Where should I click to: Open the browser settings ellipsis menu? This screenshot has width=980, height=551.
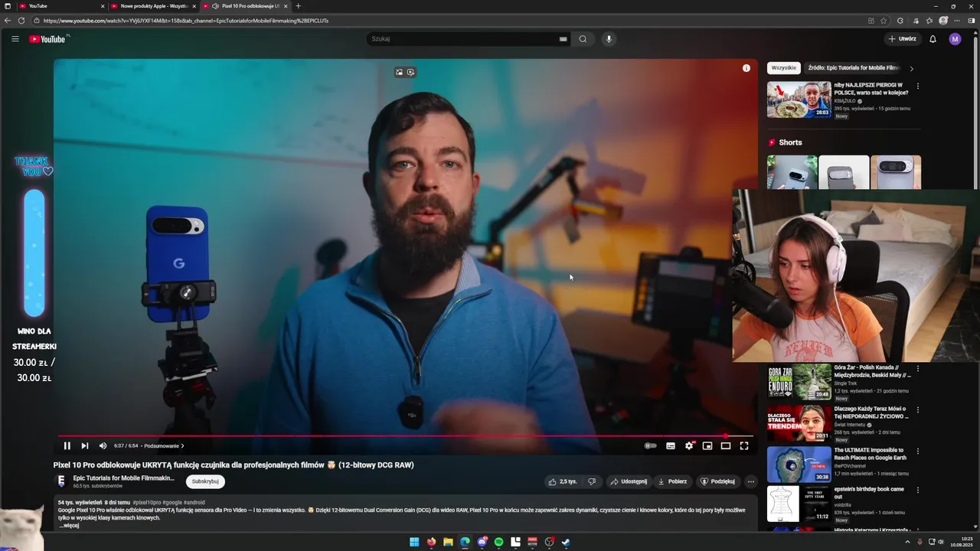pyautogui.click(x=958, y=21)
